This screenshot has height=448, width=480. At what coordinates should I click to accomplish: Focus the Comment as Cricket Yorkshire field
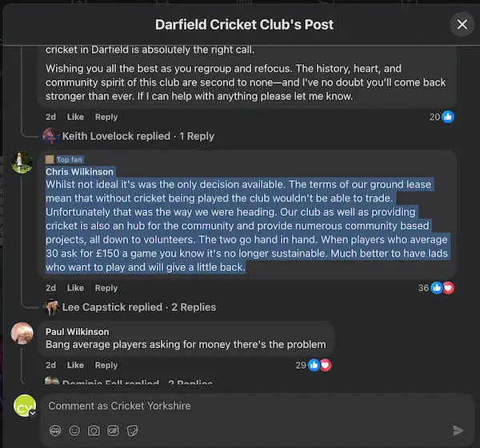[257, 406]
